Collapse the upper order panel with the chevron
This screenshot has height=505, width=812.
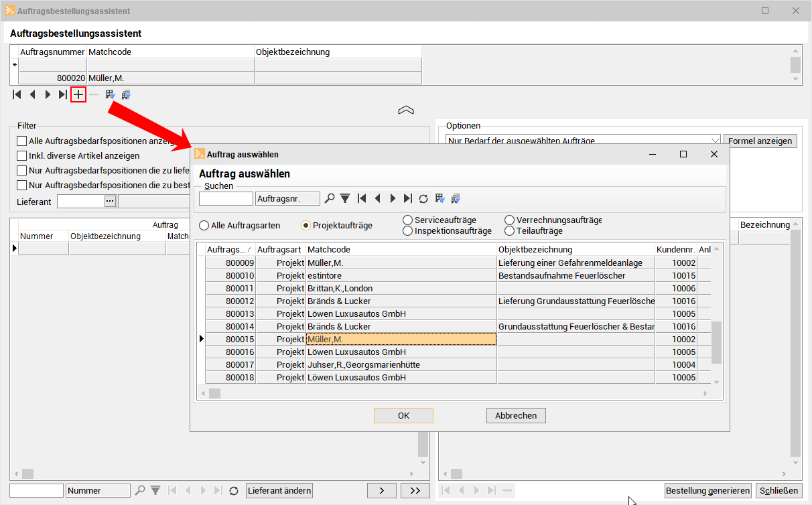[406, 111]
